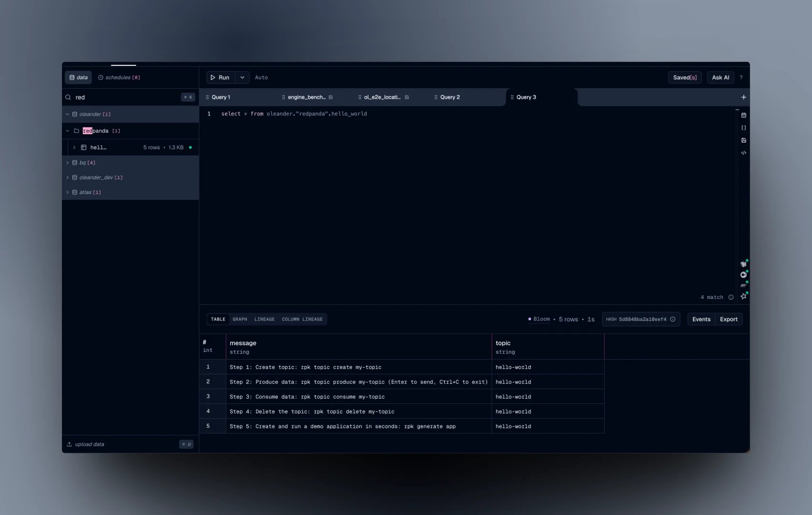The height and width of the screenshot is (515, 812).
Task: Toggle Auto run mode
Action: pyautogui.click(x=261, y=77)
